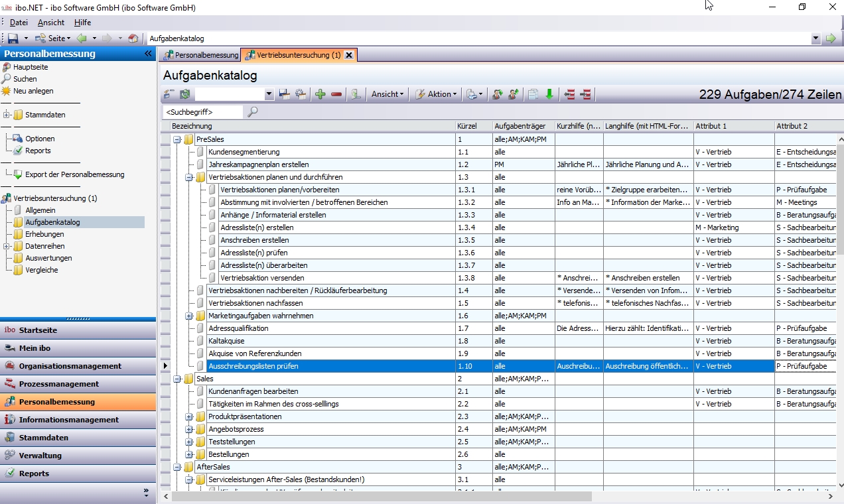Select Erhebungen in the sidebar tree
The height and width of the screenshot is (504, 844).
44,234
